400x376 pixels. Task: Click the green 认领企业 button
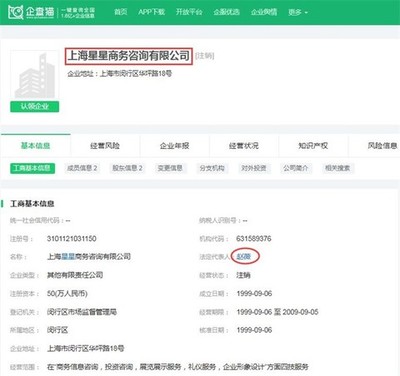(x=34, y=107)
